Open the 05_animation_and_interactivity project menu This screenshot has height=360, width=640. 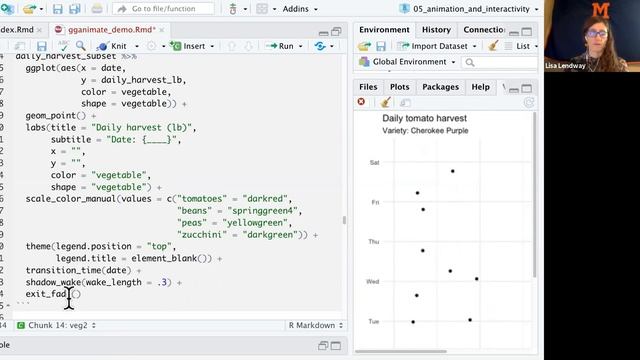[x=469, y=9]
